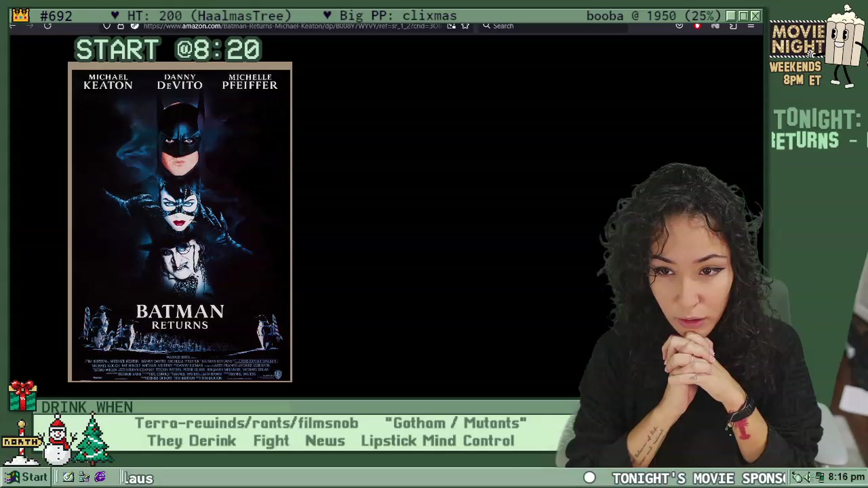Click the overlay window's close X button

[x=755, y=16]
